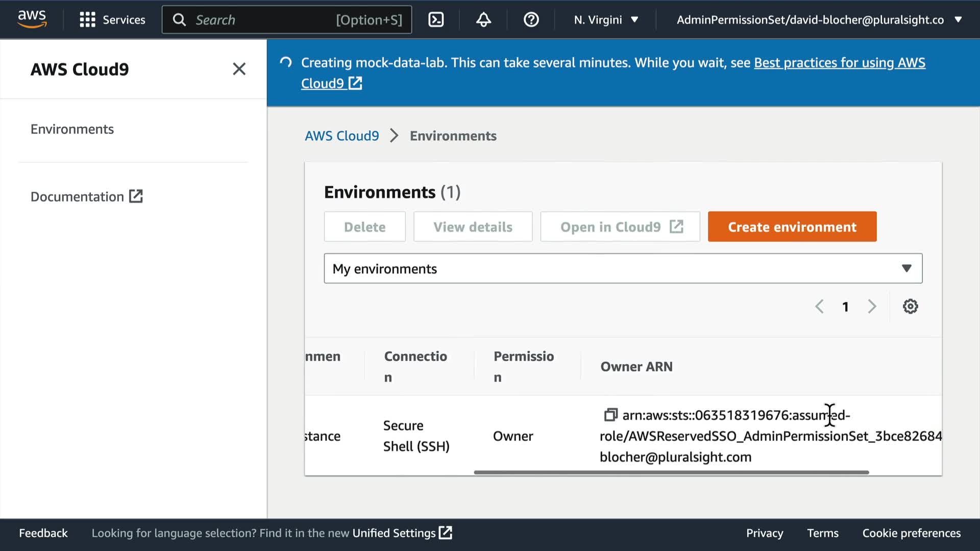This screenshot has width=980, height=551.
Task: Launch CloudShell from the top bar
Action: [x=436, y=19]
